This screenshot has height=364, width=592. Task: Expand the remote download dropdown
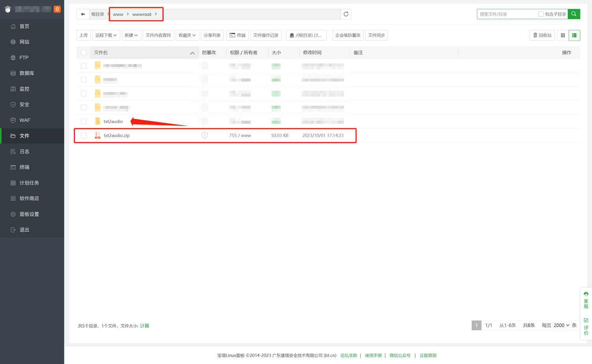[106, 35]
